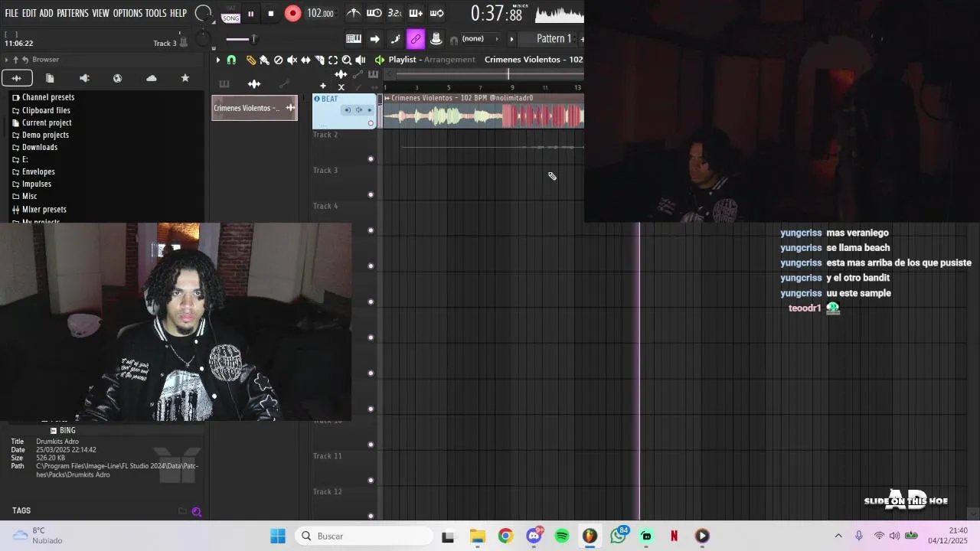This screenshot has height=551, width=980.
Task: Select the delete tool icon
Action: tap(278, 60)
